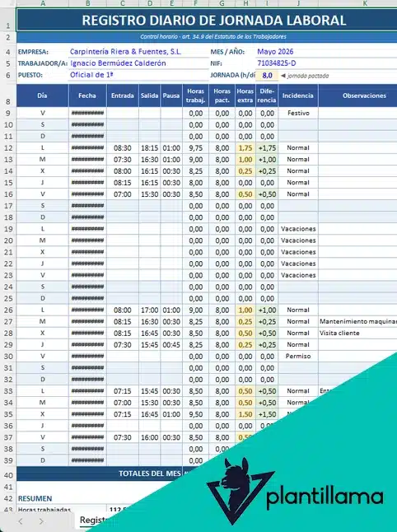The image size is (397, 532).
Task: Click the Incidencia column header cell
Action: 298,96
